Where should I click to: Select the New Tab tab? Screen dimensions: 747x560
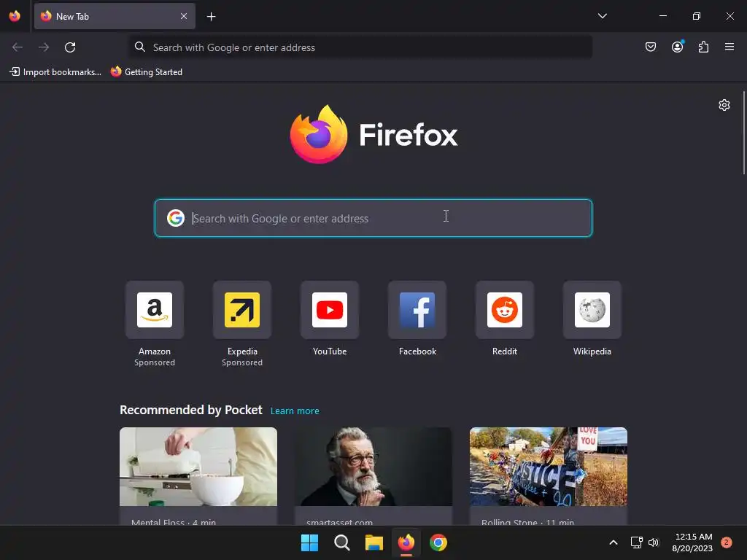click(115, 16)
